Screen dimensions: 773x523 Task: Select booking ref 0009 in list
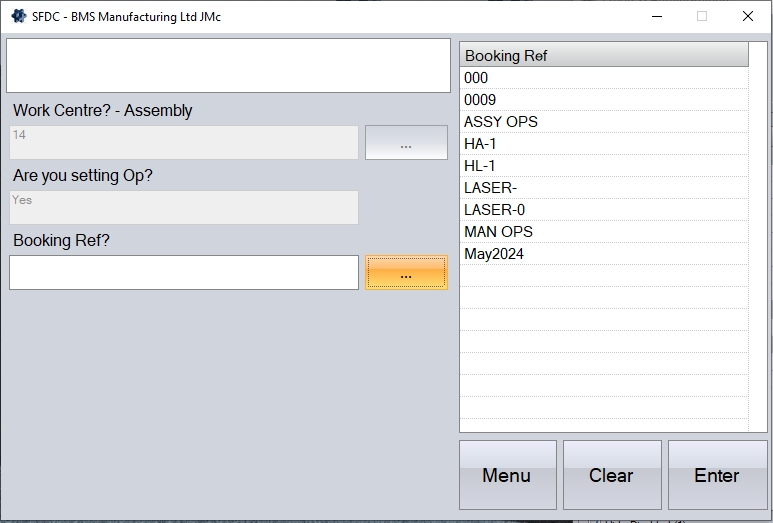coord(604,100)
